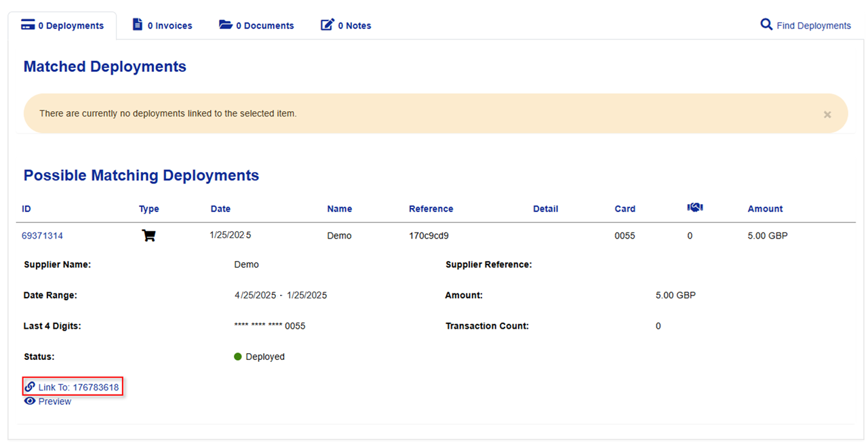Screen dimensions: 868x446
Task: Sort by the ID column header
Action: coord(26,209)
